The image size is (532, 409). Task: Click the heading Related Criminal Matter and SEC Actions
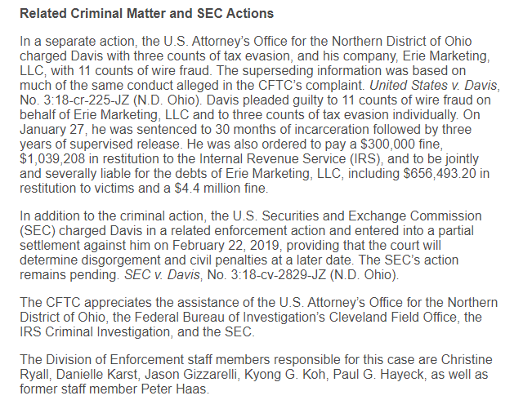coord(146,14)
